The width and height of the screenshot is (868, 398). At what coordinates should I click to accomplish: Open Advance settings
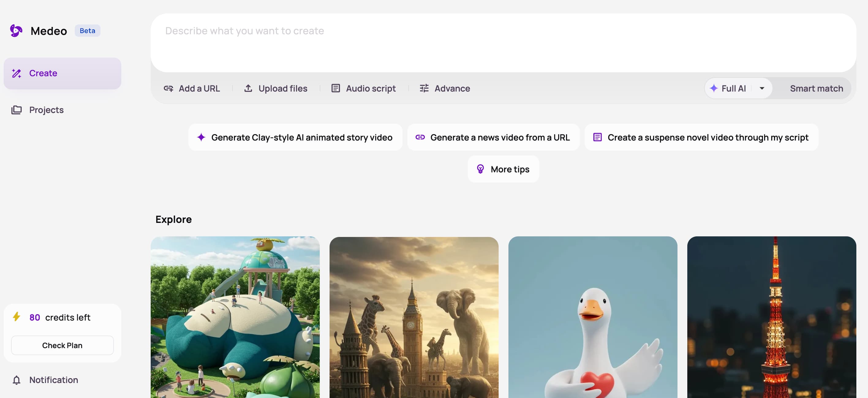coord(445,88)
